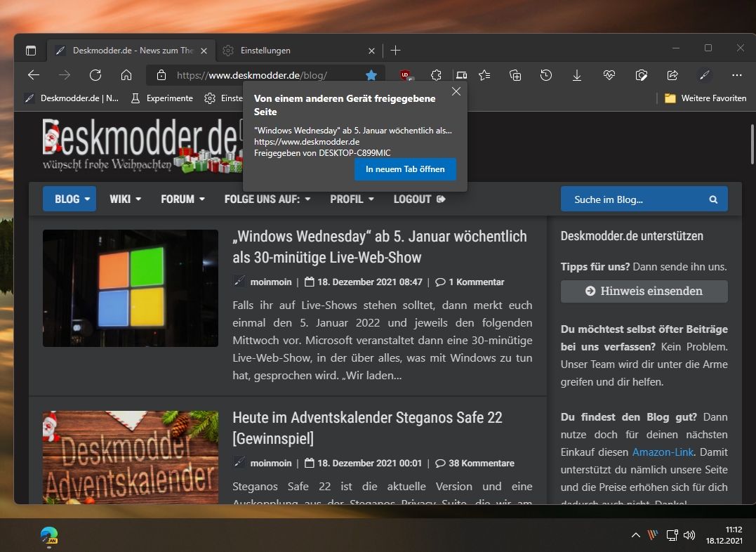
Task: Click the In neuem Tab öffnen button
Action: click(x=405, y=169)
